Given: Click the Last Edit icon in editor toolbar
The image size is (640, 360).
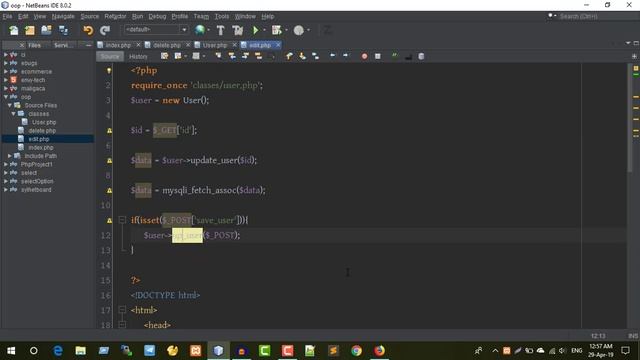Looking at the screenshot, I should click(164, 56).
